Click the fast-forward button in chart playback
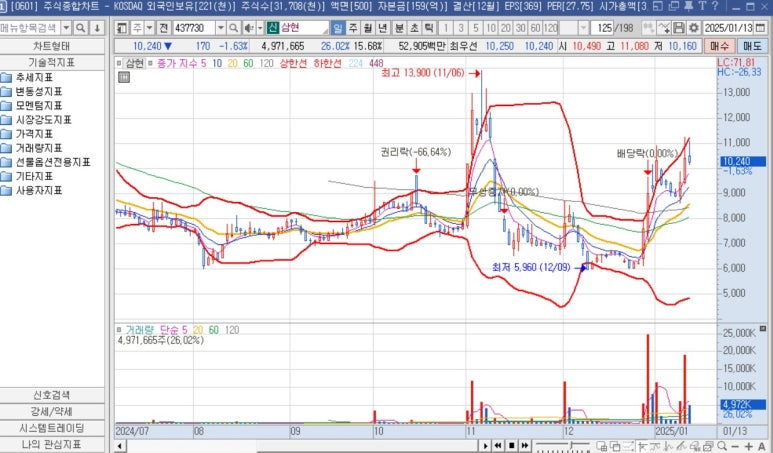Image resolution: width=773 pixels, height=453 pixels. [x=525, y=446]
